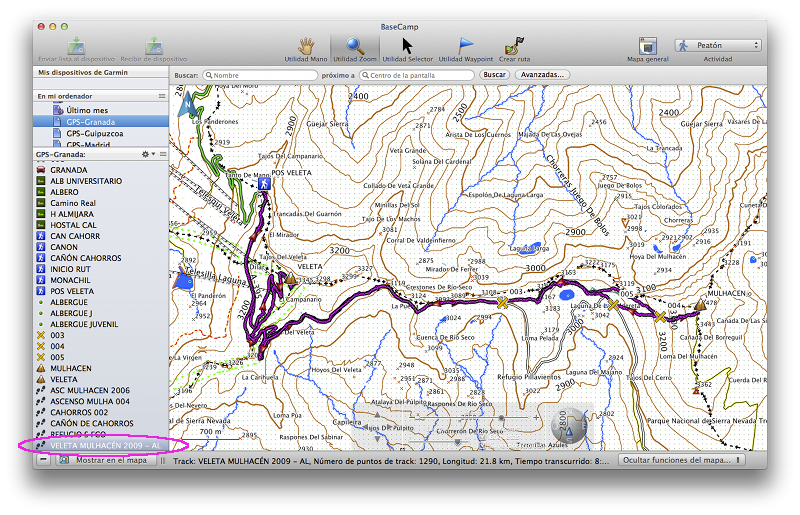Click the 005 X waypoint marker on map
This screenshot has width=800, height=515.
point(613,305)
